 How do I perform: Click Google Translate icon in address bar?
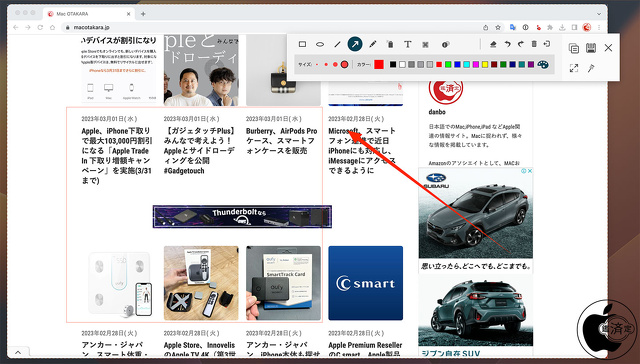513,27
